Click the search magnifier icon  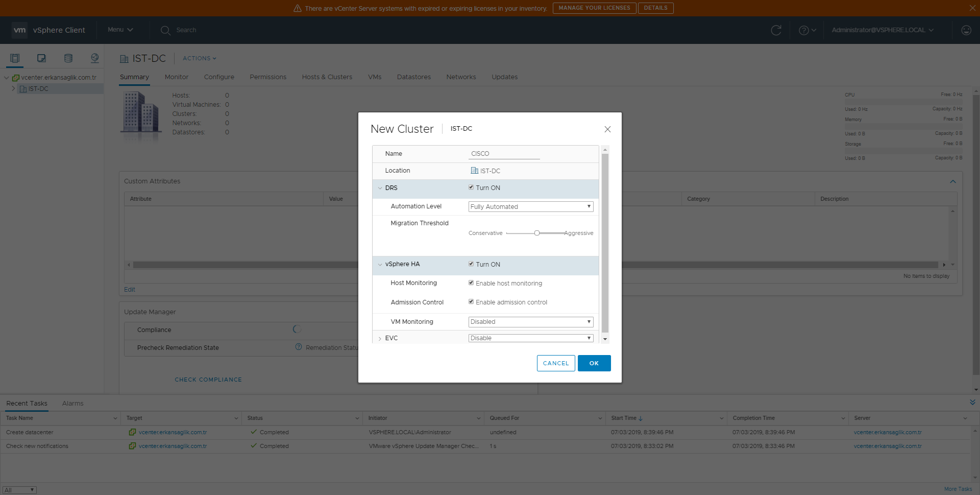point(165,30)
